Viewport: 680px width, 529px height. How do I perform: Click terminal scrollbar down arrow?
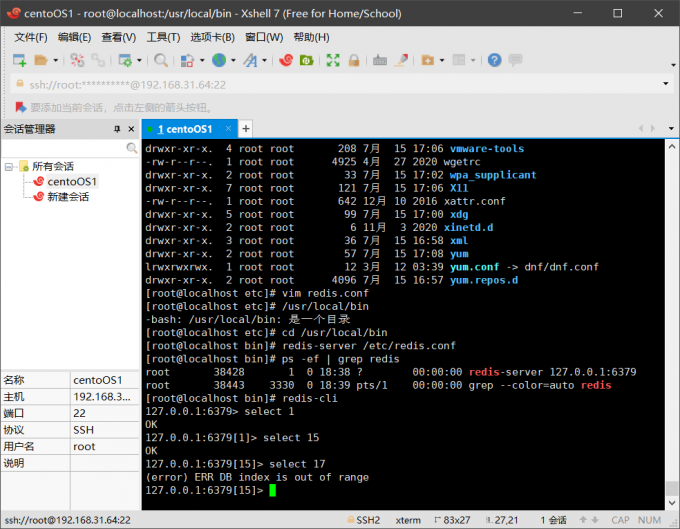pos(672,503)
